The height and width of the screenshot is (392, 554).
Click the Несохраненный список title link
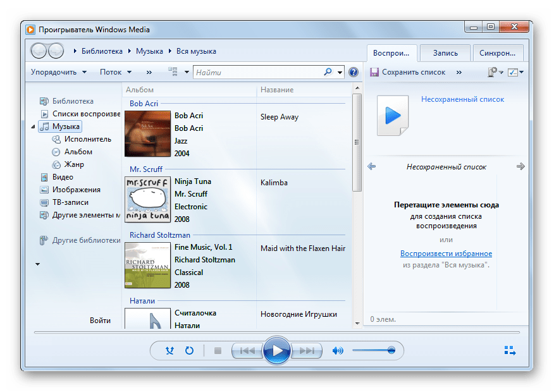coord(462,99)
